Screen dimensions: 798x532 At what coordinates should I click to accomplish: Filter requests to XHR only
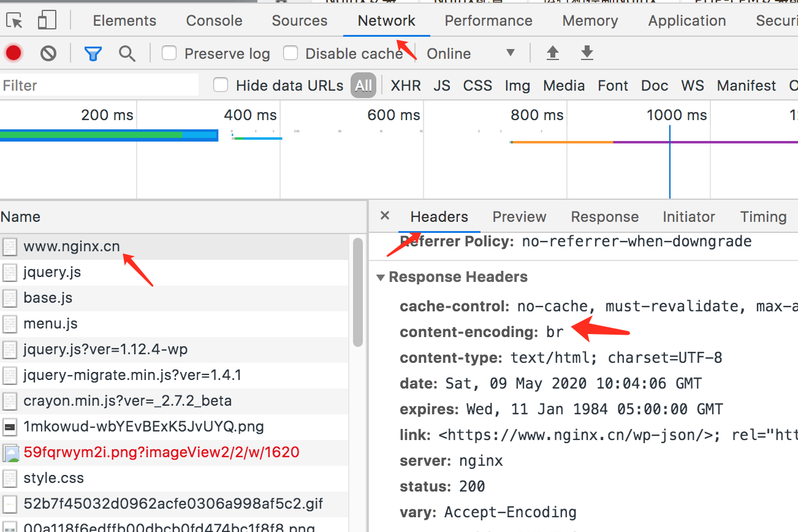(x=405, y=85)
